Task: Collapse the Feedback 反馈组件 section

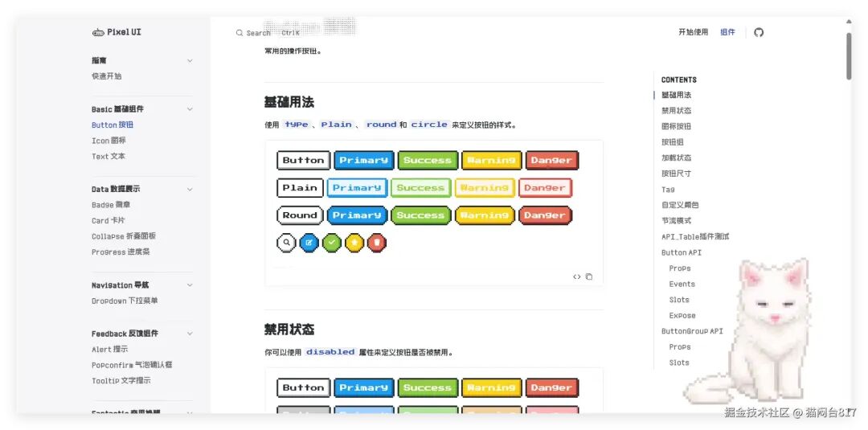Action: [190, 334]
